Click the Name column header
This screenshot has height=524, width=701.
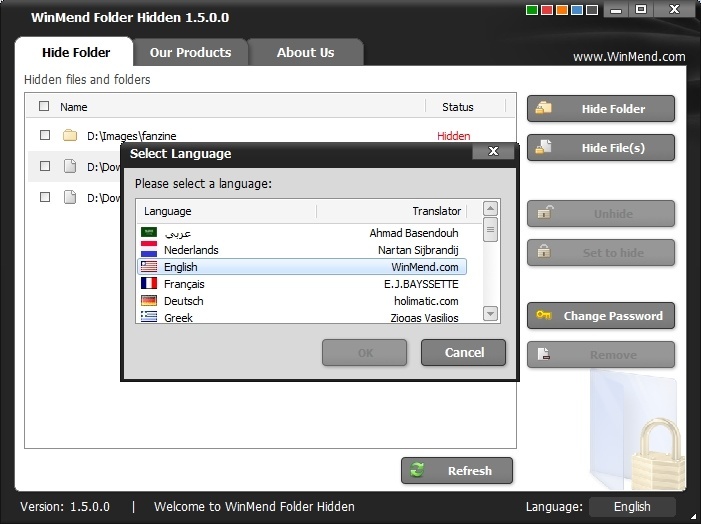(x=73, y=107)
